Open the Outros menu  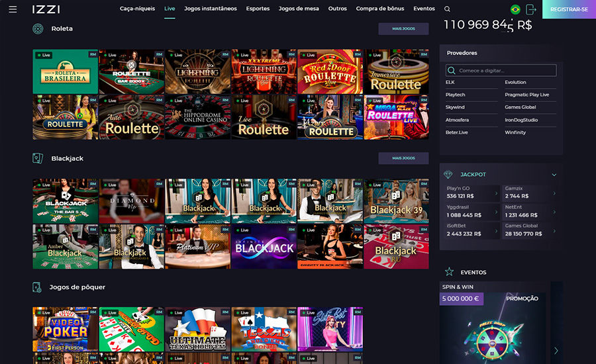coord(338,9)
